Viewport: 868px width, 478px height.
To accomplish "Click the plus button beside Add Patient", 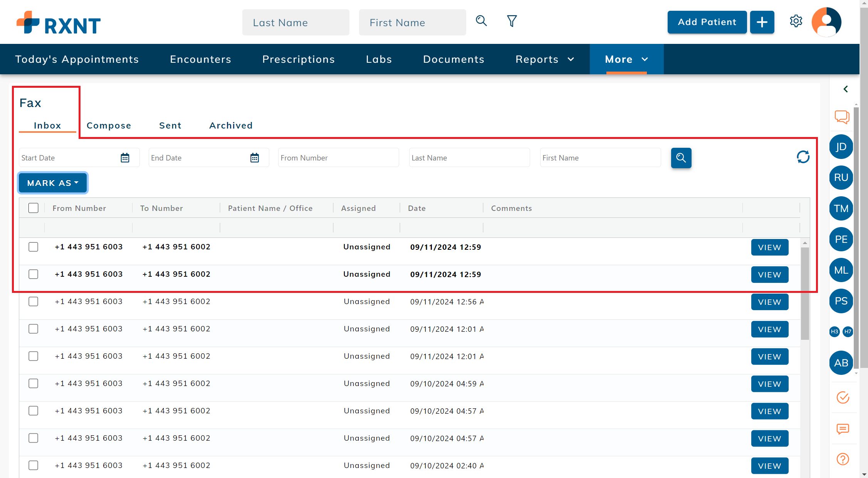I will coord(762,22).
